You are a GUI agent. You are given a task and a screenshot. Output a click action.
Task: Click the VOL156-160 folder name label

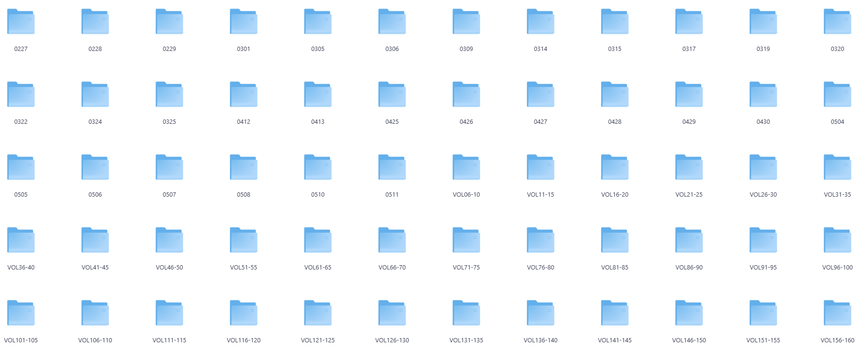coord(838,340)
